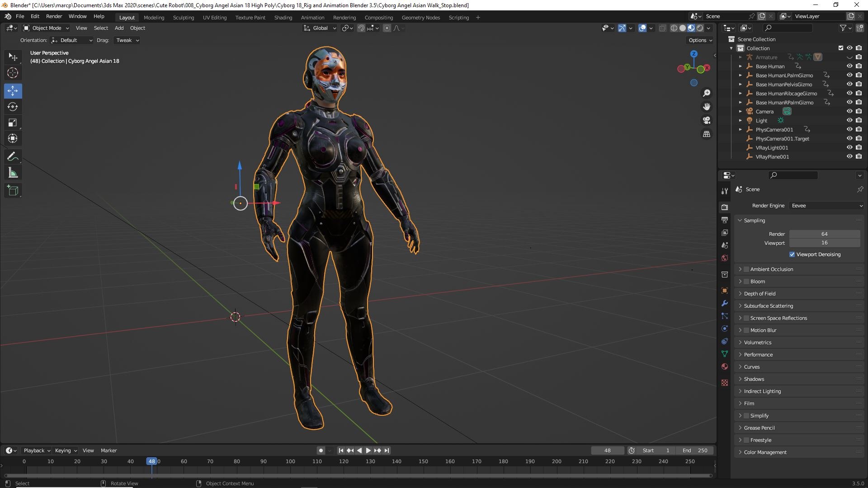Viewport: 868px width, 488px height.
Task: Open the Material properties tab
Action: [725, 366]
